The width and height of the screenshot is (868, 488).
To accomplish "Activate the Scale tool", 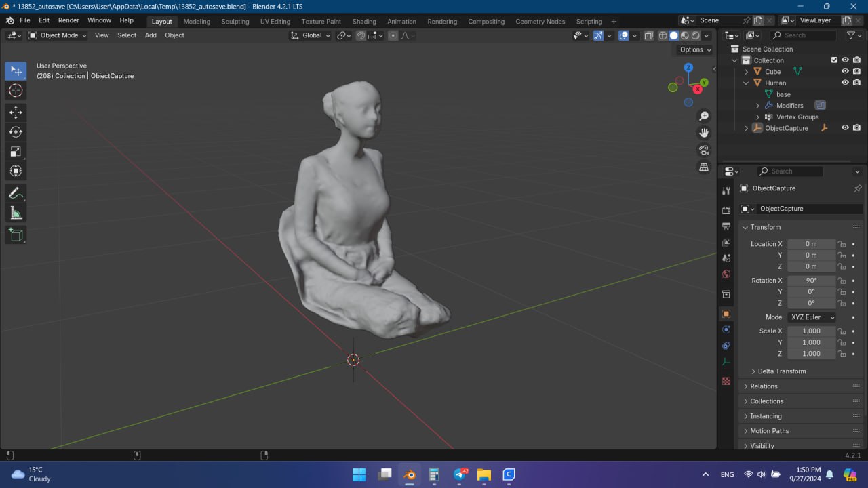I will pos(16,152).
